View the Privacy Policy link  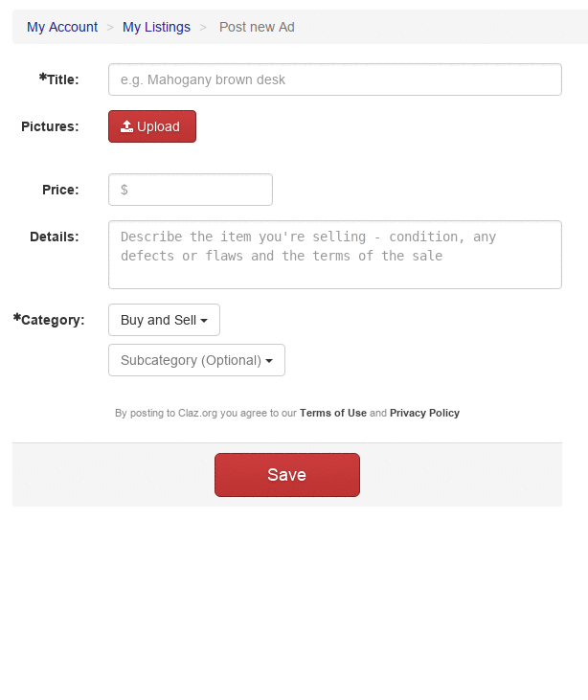click(424, 413)
